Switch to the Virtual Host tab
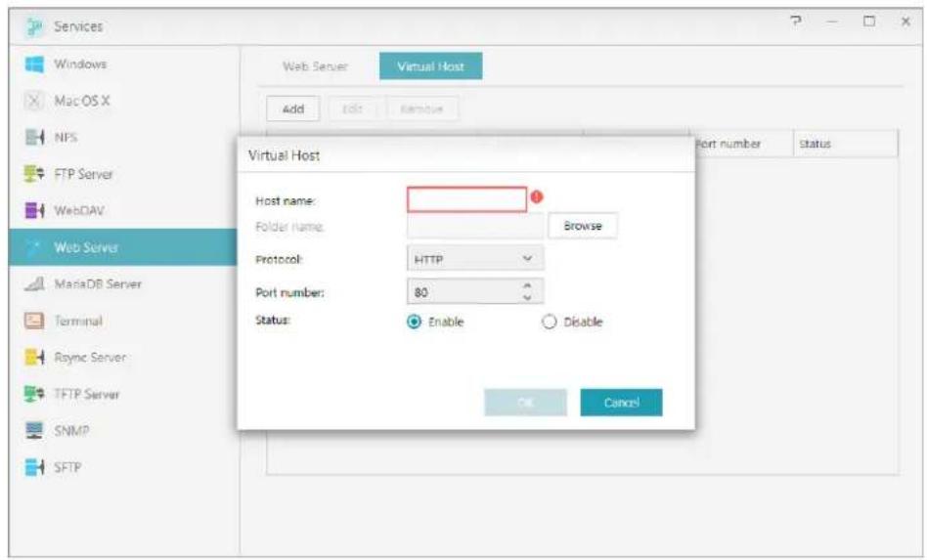 click(x=430, y=66)
